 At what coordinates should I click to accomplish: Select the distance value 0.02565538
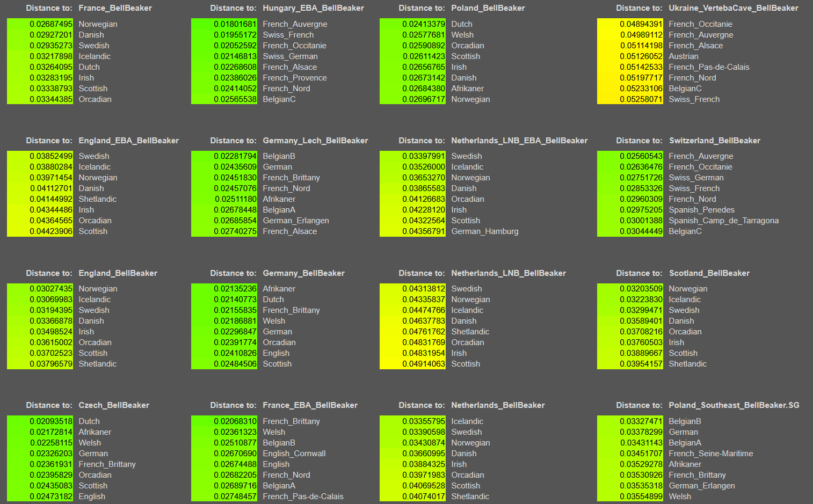coord(235,99)
